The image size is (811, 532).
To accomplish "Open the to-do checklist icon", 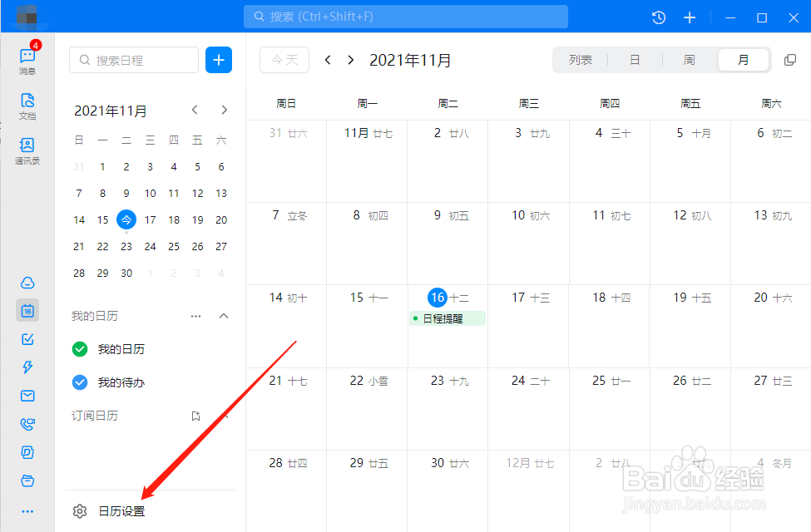I will (x=27, y=338).
